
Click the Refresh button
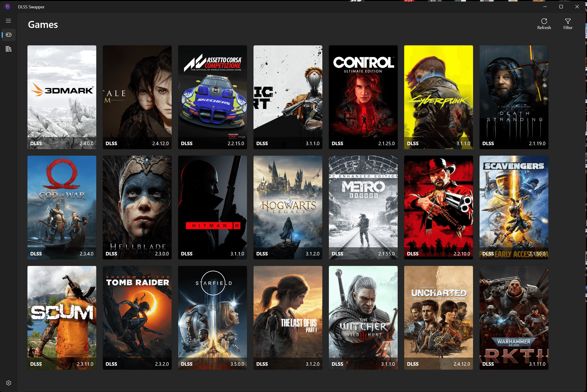(x=544, y=24)
